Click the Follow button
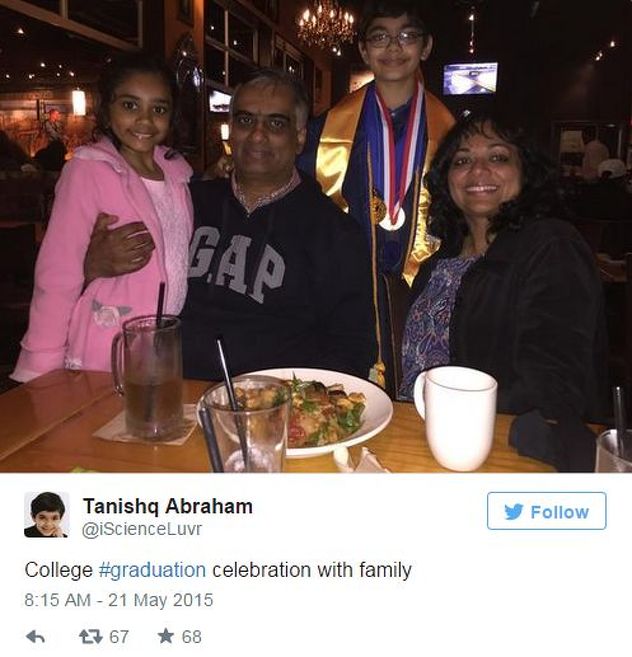 pyautogui.click(x=547, y=511)
